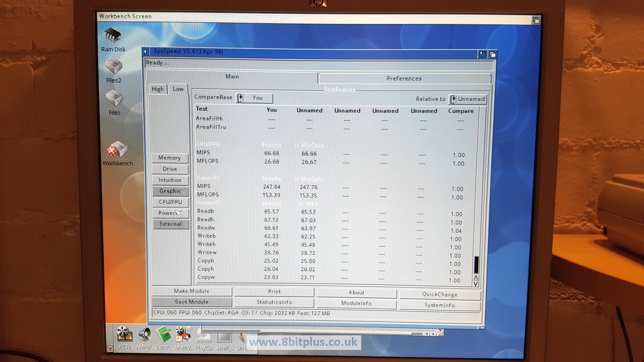Click the results list down arrow
The width and height of the screenshot is (644, 362).
[x=476, y=284]
